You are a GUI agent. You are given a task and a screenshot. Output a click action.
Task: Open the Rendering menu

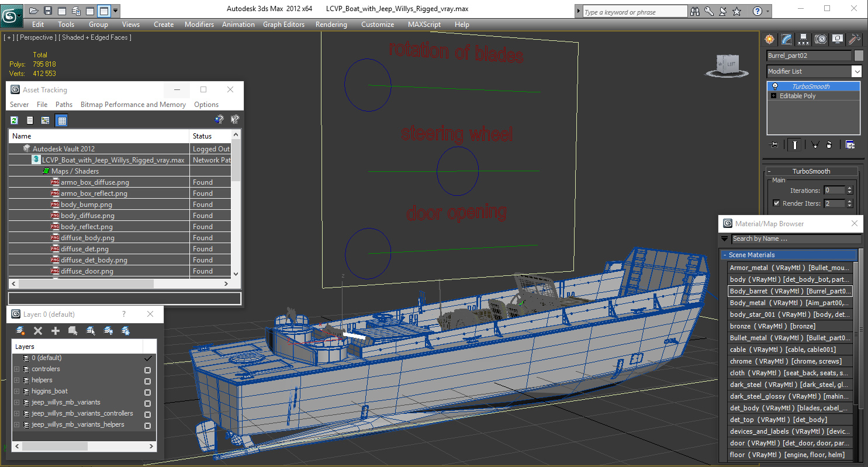click(x=331, y=25)
